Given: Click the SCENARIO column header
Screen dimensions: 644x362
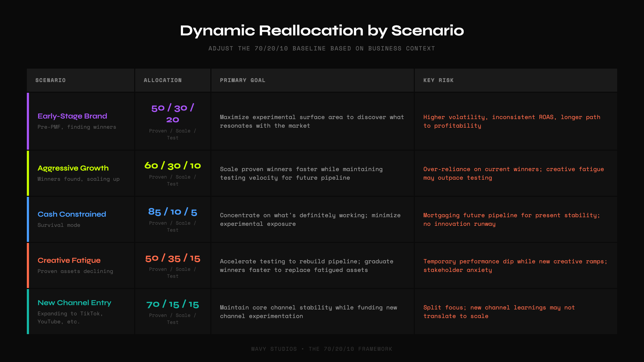Looking at the screenshot, I should (50, 80).
